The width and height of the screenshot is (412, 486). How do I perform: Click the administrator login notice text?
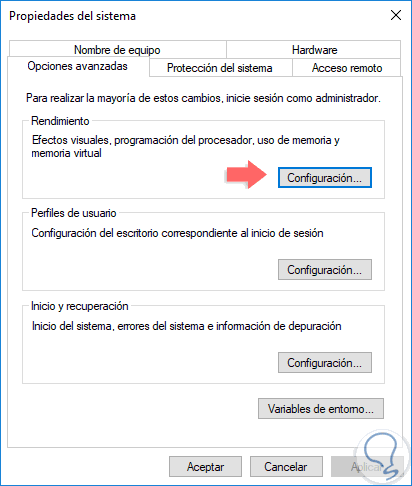(203, 98)
